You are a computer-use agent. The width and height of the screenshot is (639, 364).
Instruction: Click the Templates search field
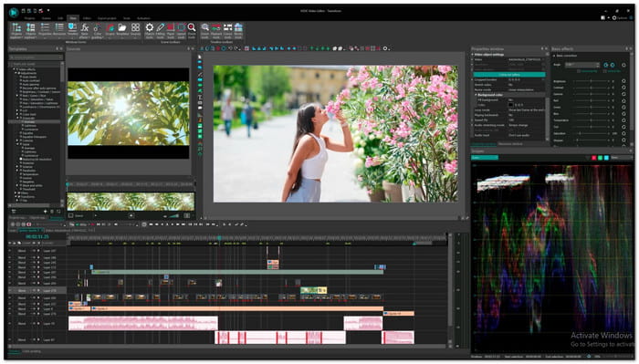tap(36, 57)
